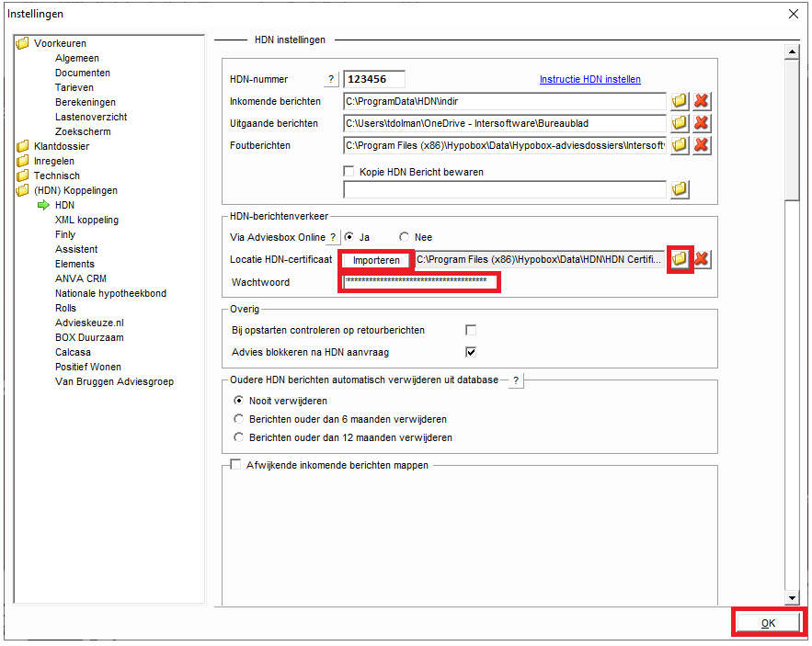Open Elements koppeling settings

click(x=75, y=264)
